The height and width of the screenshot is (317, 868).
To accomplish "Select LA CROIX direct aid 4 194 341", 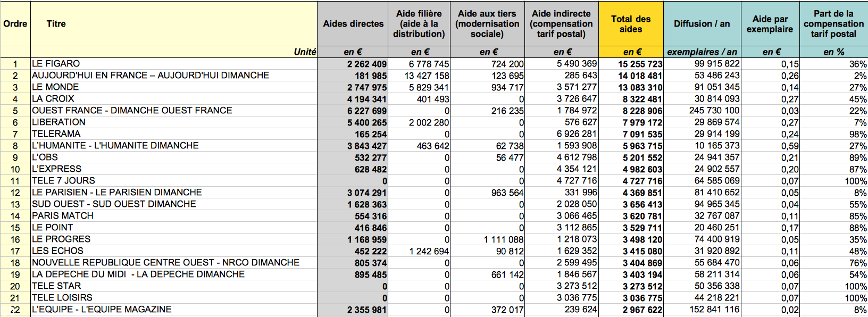I will (367, 99).
